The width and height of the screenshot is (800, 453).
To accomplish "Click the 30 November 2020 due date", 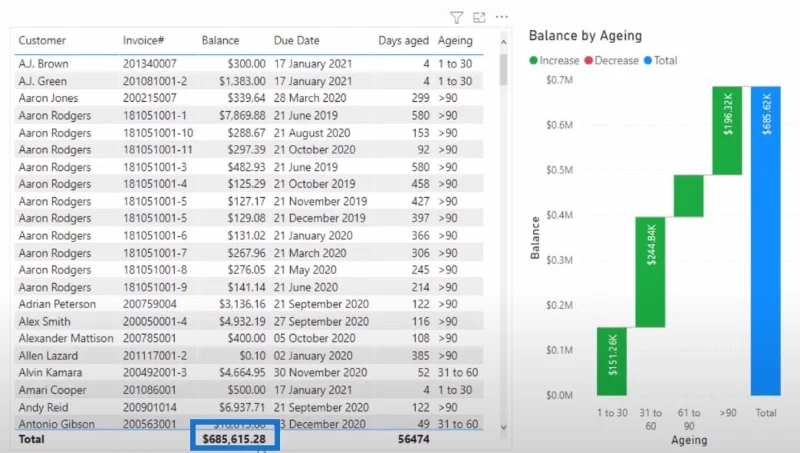I will (x=320, y=372).
